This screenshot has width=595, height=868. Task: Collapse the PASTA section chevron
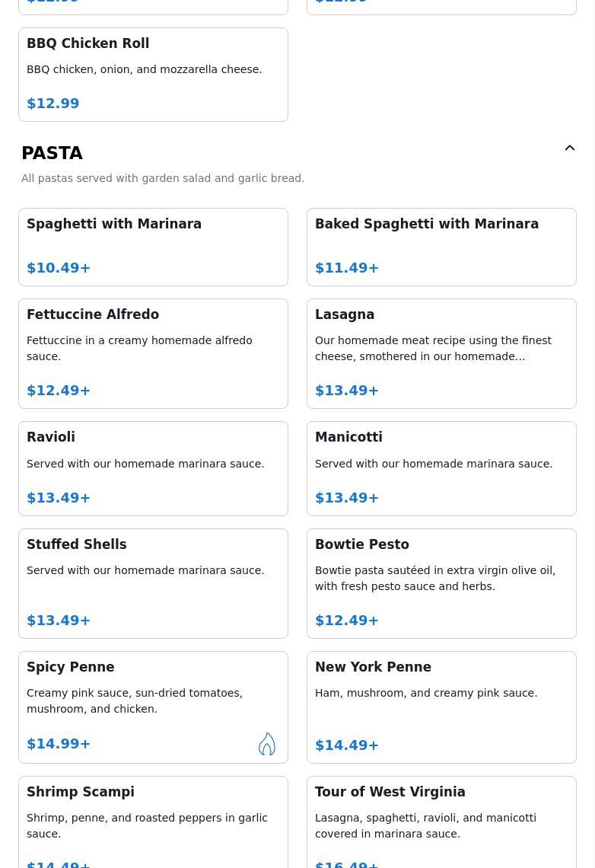(x=569, y=148)
